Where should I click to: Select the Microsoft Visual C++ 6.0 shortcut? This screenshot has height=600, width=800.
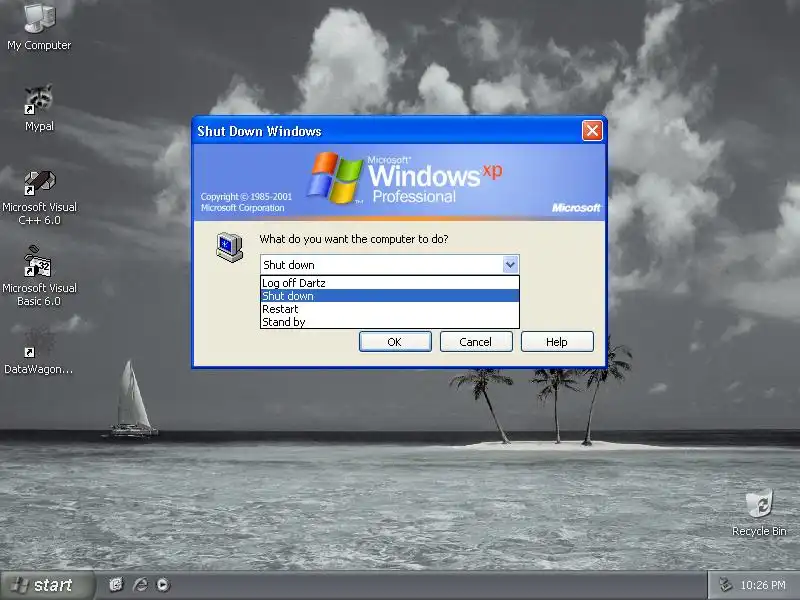39,198
